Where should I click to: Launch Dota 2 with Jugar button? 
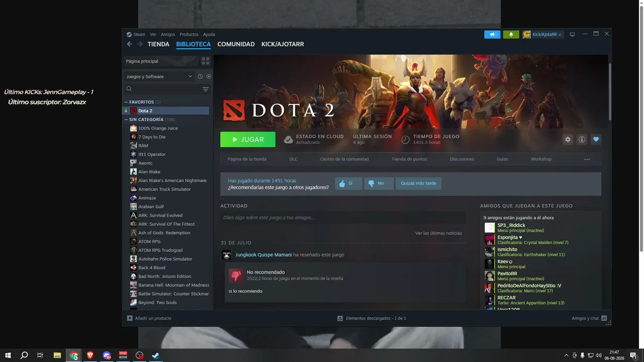tap(248, 139)
